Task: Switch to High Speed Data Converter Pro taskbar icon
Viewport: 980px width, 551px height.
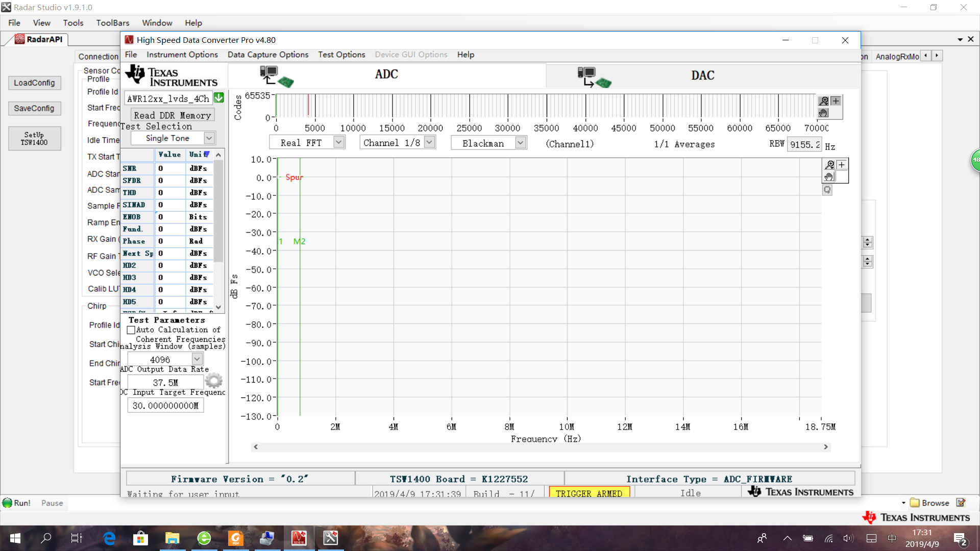Action: coord(299,538)
